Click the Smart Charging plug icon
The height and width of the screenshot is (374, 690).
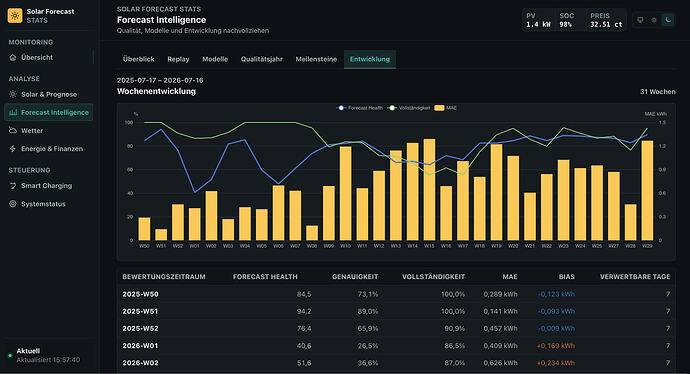(13, 186)
